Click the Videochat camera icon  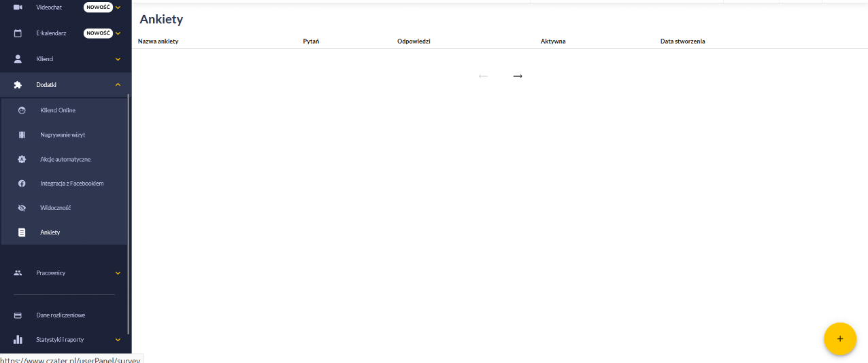tap(18, 7)
